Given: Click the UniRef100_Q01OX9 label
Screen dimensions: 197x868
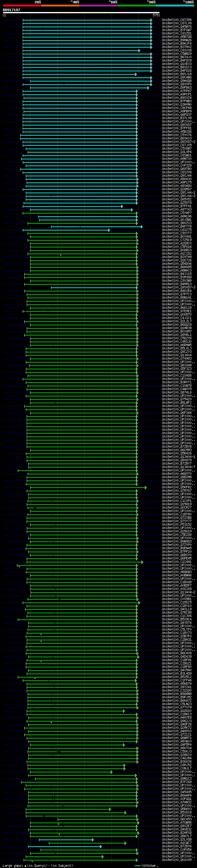Looking at the screenshot, I should [177, 859].
